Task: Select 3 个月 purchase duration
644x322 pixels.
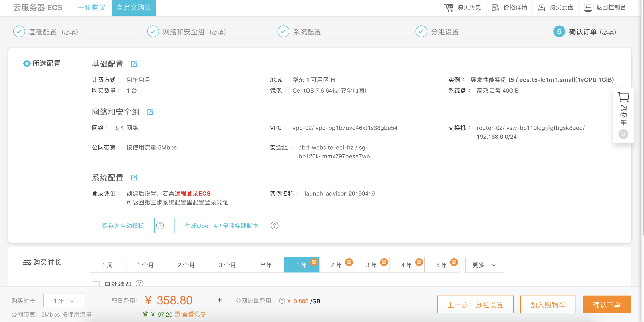Action: 228,265
